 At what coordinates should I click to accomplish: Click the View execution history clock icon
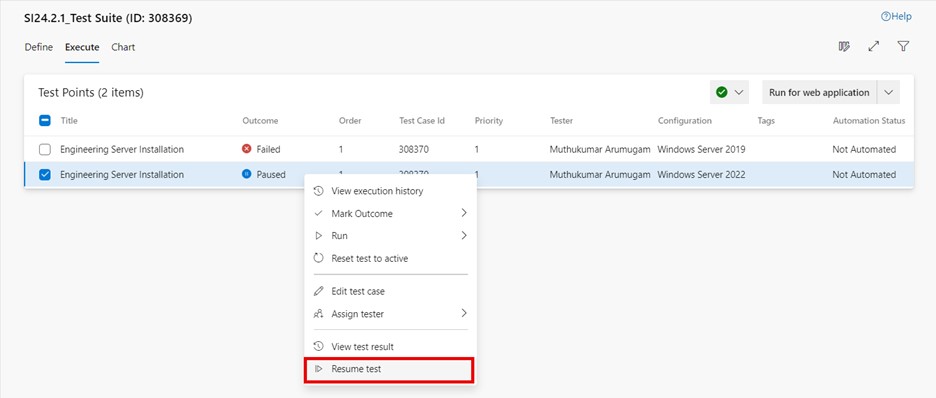(319, 191)
